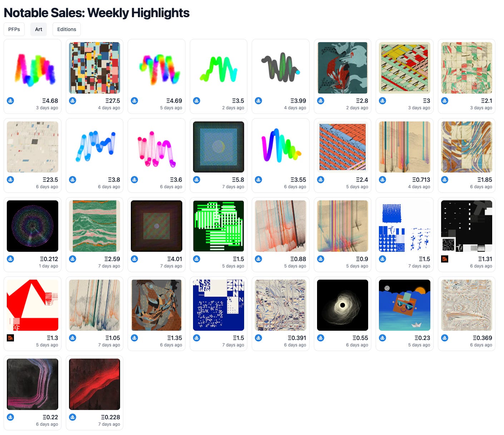
Task: Open the colorful block mosaic artwork priced Ξ27.5
Action: [x=94, y=68]
